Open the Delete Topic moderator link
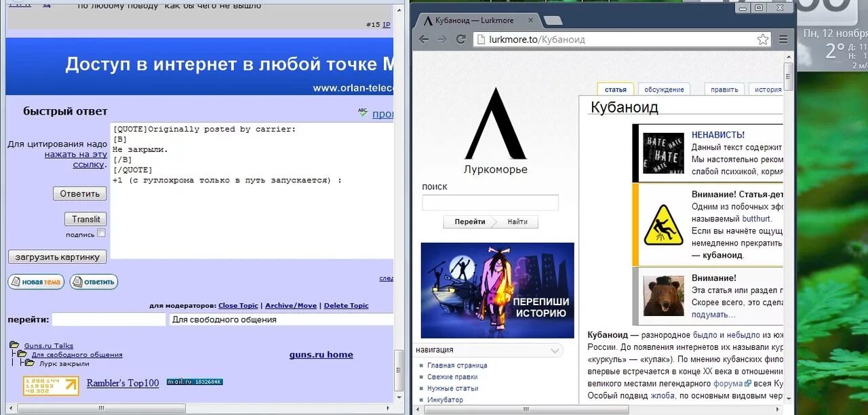This screenshot has width=868, height=415. coord(347,306)
